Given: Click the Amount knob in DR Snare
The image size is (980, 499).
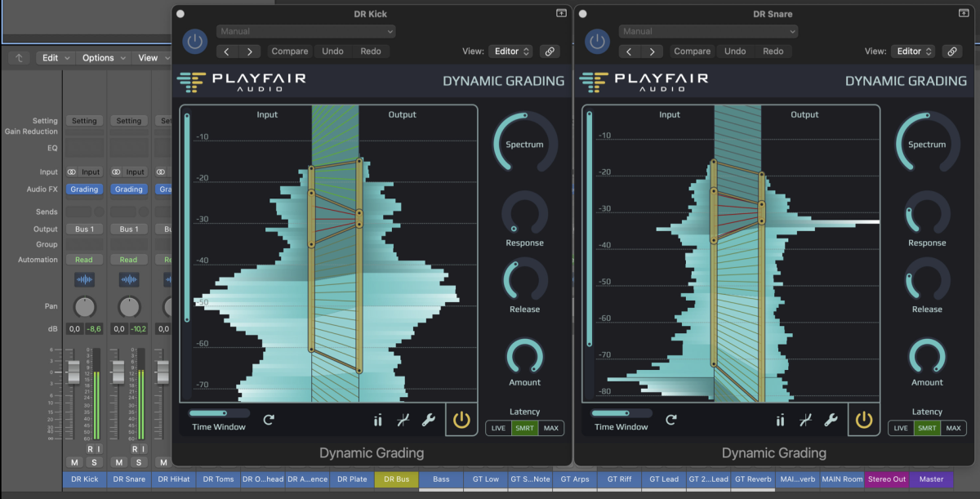Looking at the screenshot, I should (927, 356).
